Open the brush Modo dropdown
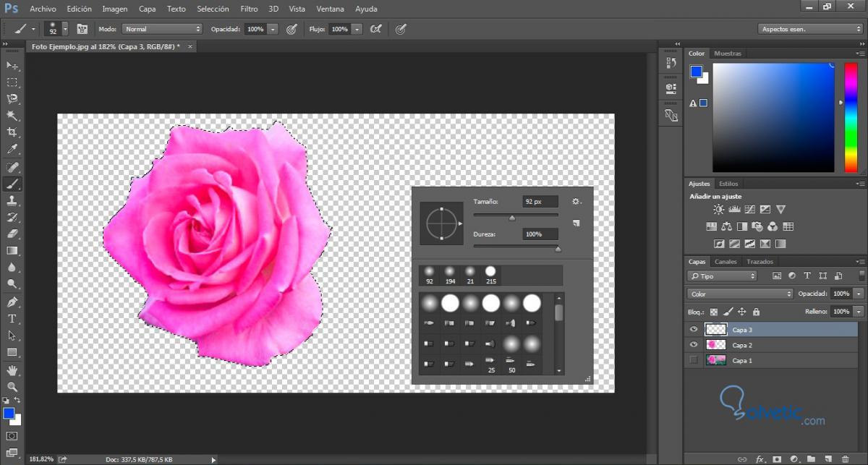Screen dimensions: 868x465 coord(161,29)
